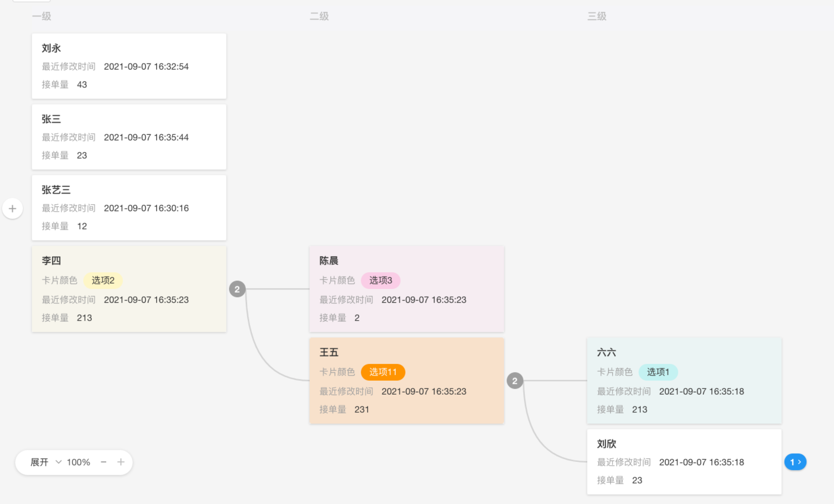Click the 三级 column header
This screenshot has width=834, height=504.
[x=597, y=16]
